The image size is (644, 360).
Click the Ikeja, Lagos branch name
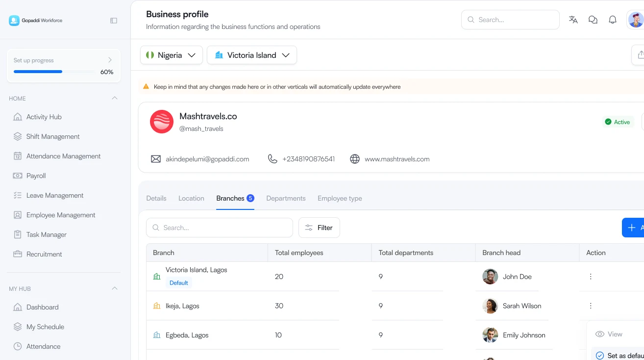pyautogui.click(x=182, y=306)
